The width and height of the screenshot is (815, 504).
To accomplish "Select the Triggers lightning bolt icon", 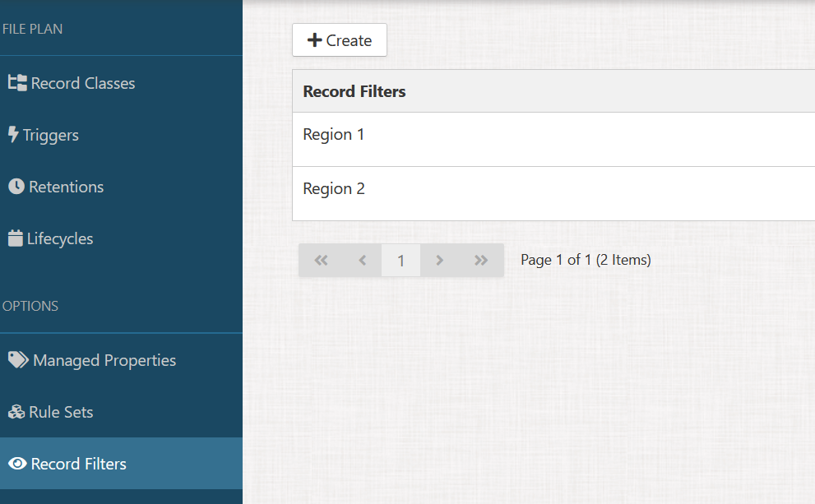I will point(15,135).
